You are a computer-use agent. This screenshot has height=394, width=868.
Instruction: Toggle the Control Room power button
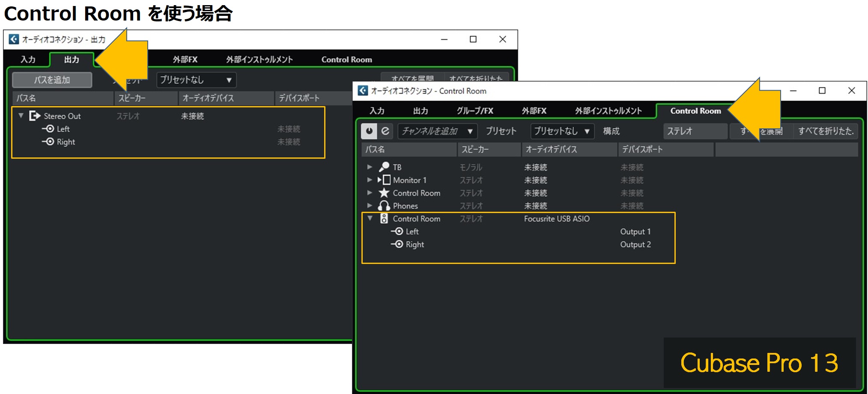(x=369, y=131)
